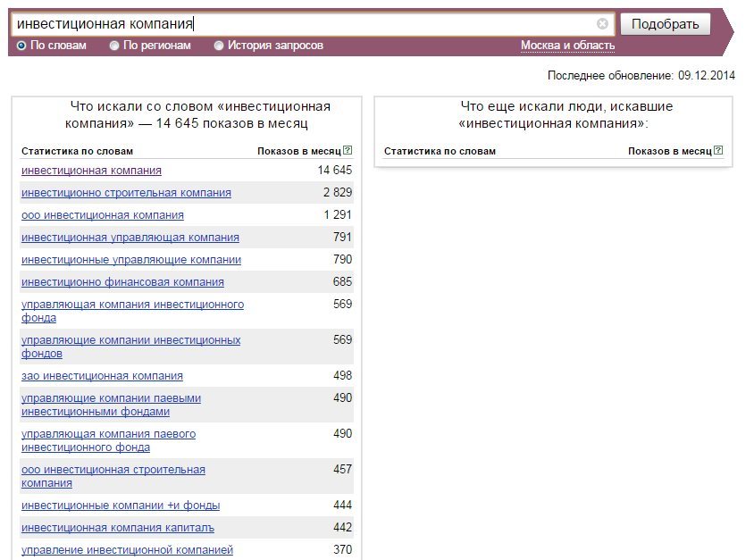Open the "инвестиционная компания" query link
The height and width of the screenshot is (560, 754).
click(91, 171)
